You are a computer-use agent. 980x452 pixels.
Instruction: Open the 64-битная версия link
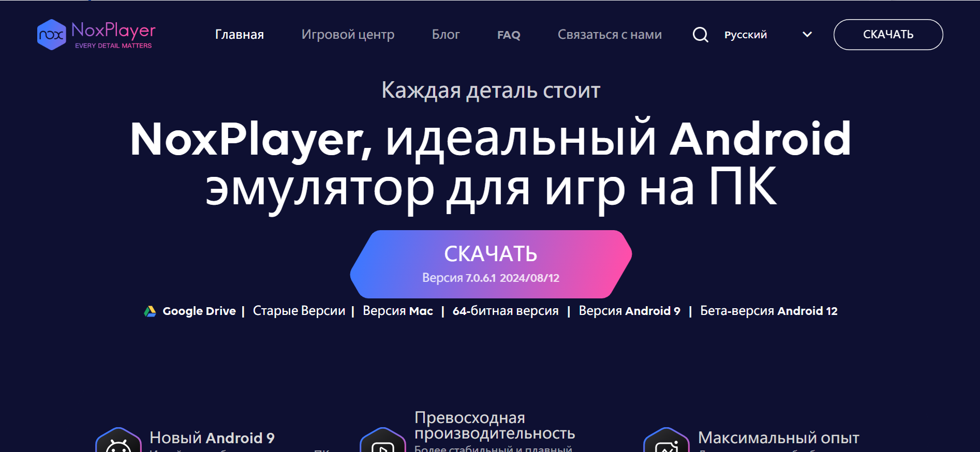pos(506,311)
